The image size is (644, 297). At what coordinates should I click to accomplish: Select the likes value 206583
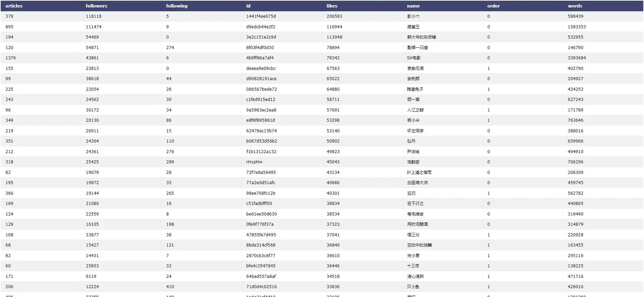point(334,16)
